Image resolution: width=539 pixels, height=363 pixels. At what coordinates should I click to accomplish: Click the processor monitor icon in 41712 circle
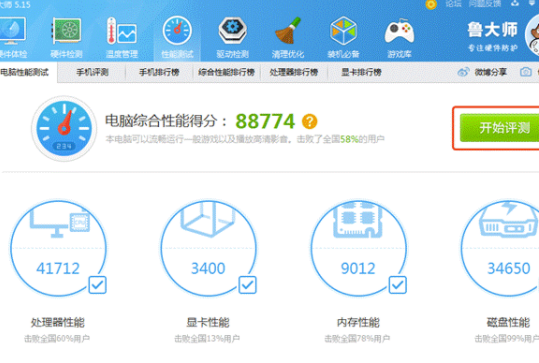(x=60, y=223)
